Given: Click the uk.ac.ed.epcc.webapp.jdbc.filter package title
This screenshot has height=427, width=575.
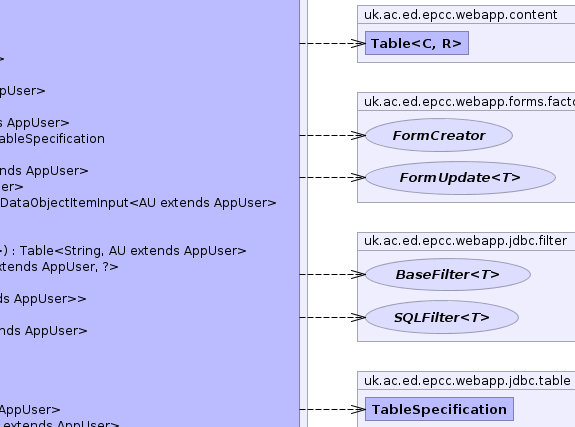Looking at the screenshot, I should point(465,241).
